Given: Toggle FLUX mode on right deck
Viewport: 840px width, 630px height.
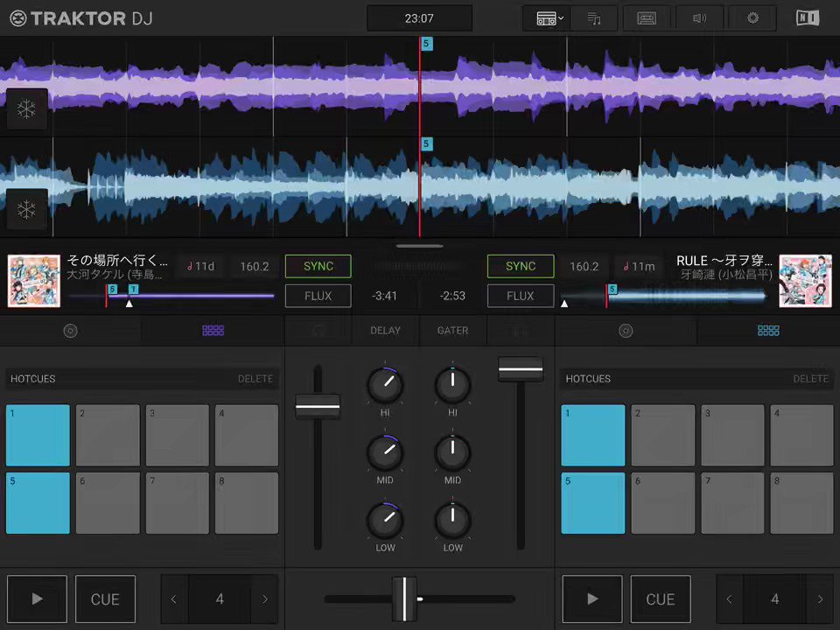Looking at the screenshot, I should 520,296.
